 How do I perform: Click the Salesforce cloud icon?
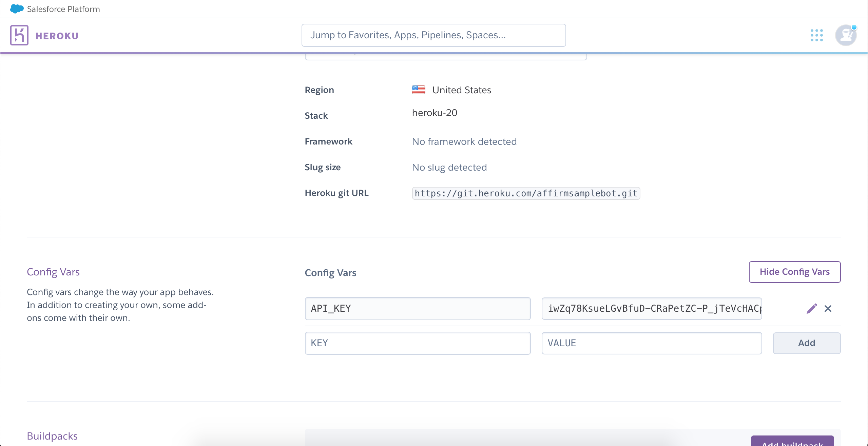coord(17,9)
